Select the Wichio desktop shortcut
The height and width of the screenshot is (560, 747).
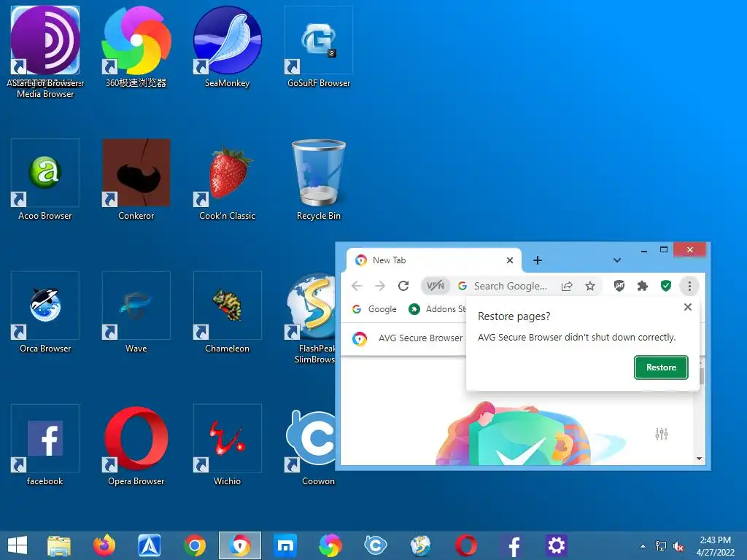(x=228, y=438)
